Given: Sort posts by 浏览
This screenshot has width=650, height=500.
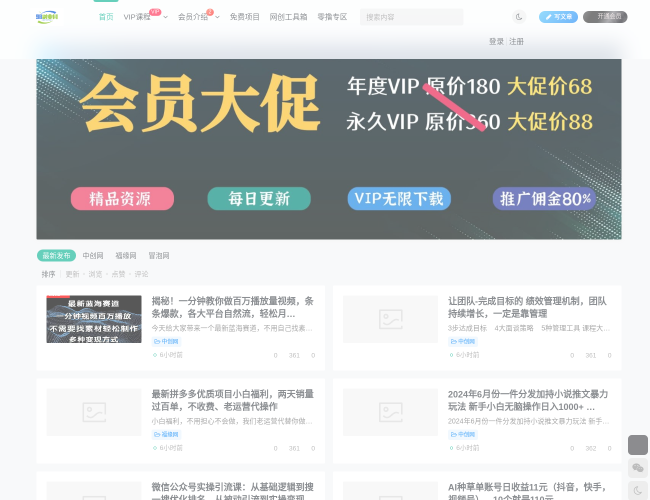Looking at the screenshot, I should tap(95, 274).
